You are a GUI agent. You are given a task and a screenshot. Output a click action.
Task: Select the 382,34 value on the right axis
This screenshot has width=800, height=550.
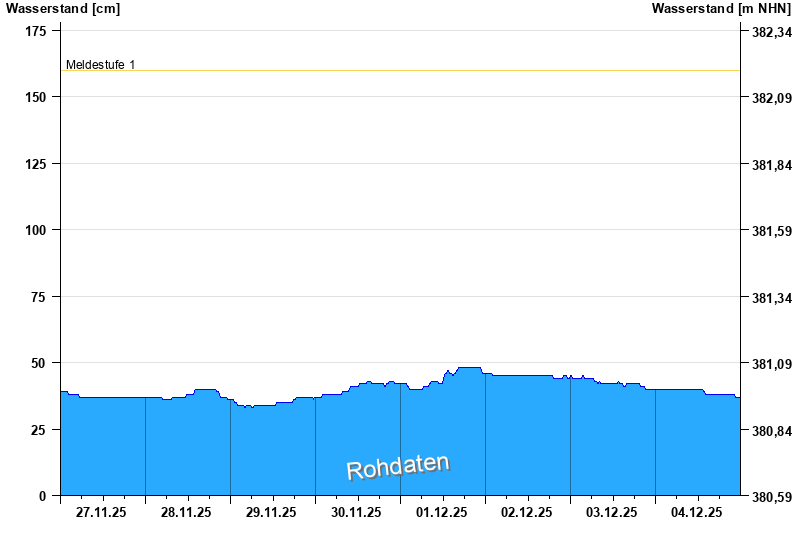coord(771,33)
